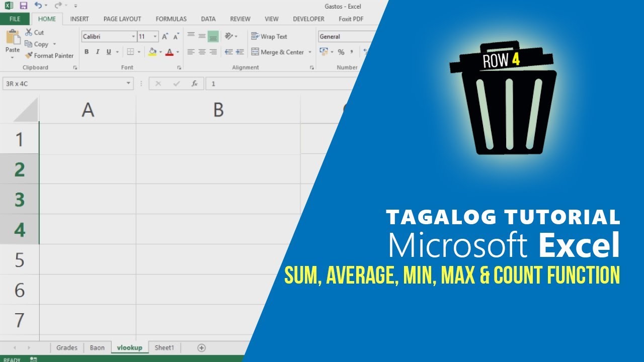The width and height of the screenshot is (644, 362).
Task: Click the Borders grid icon
Action: click(130, 52)
